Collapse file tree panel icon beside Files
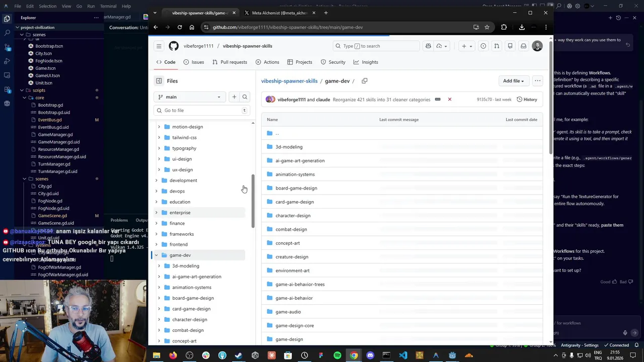The image size is (644, 362). (159, 81)
